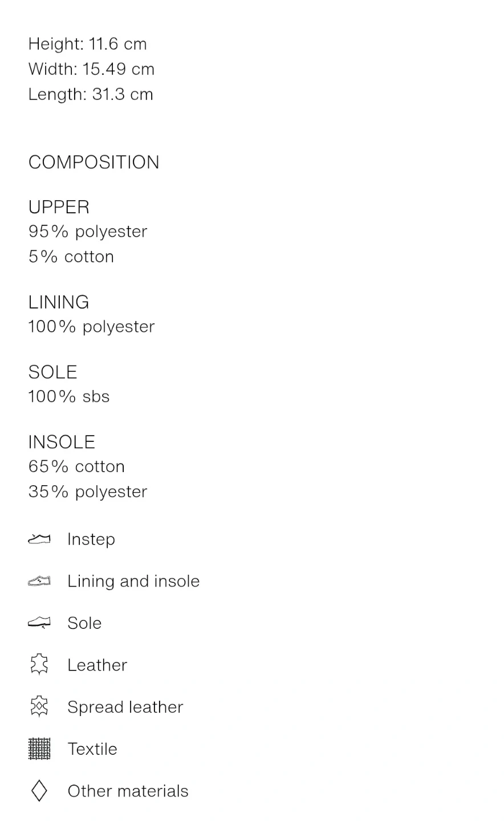Screen dimensions: 504x821
Task: Click the Length: 31.3 cm line
Action: pyautogui.click(x=91, y=94)
